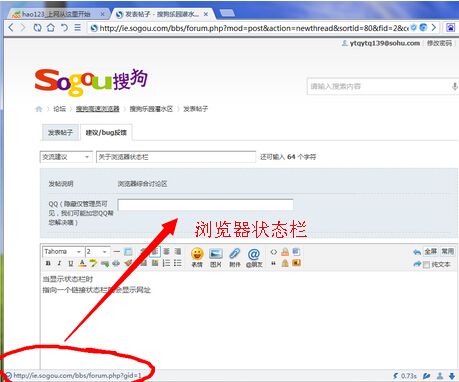The width and height of the screenshot is (459, 382).
Task: Insert a code block with the <> icon
Action: coord(273,252)
